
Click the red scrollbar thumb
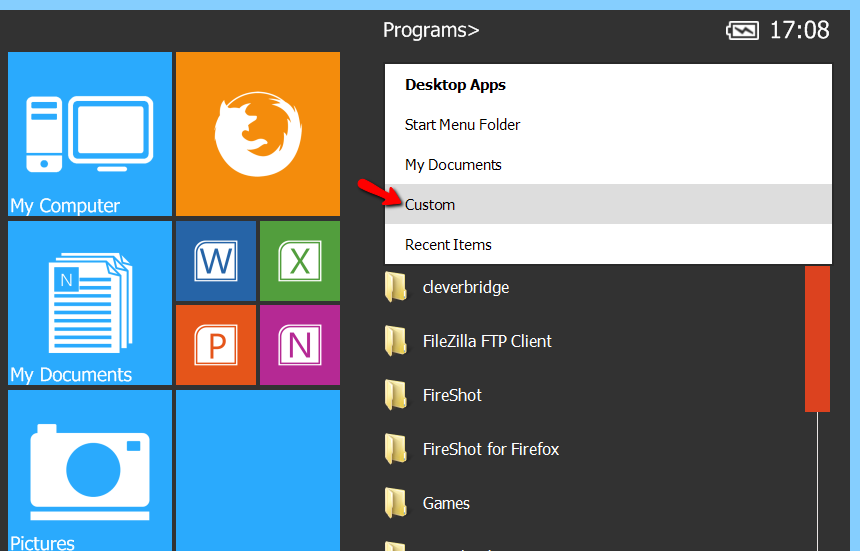pos(817,338)
